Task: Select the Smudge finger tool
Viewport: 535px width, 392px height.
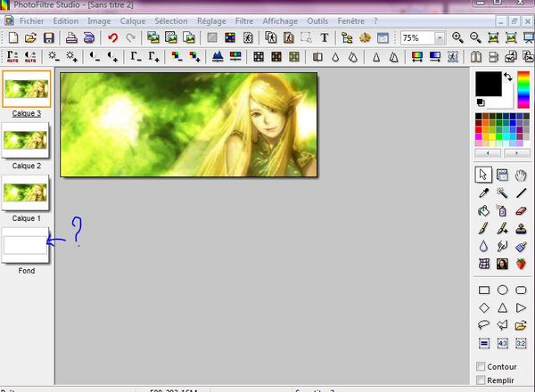Action: pyautogui.click(x=502, y=246)
